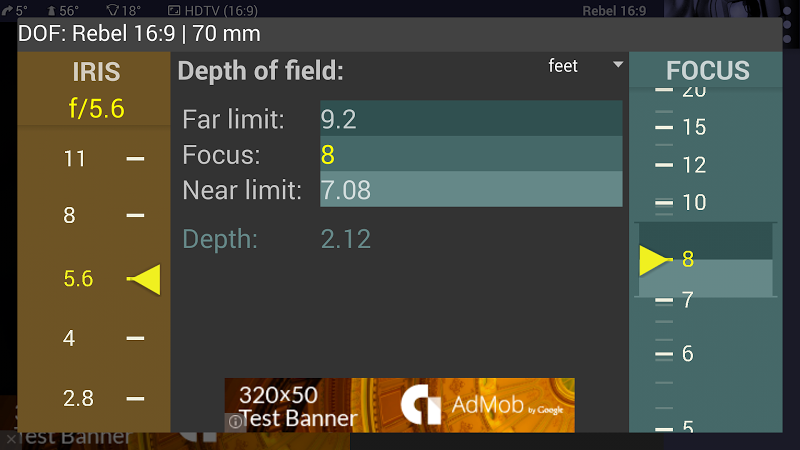Open the feet units dropdown
The width and height of the screenshot is (800, 450).
click(585, 66)
